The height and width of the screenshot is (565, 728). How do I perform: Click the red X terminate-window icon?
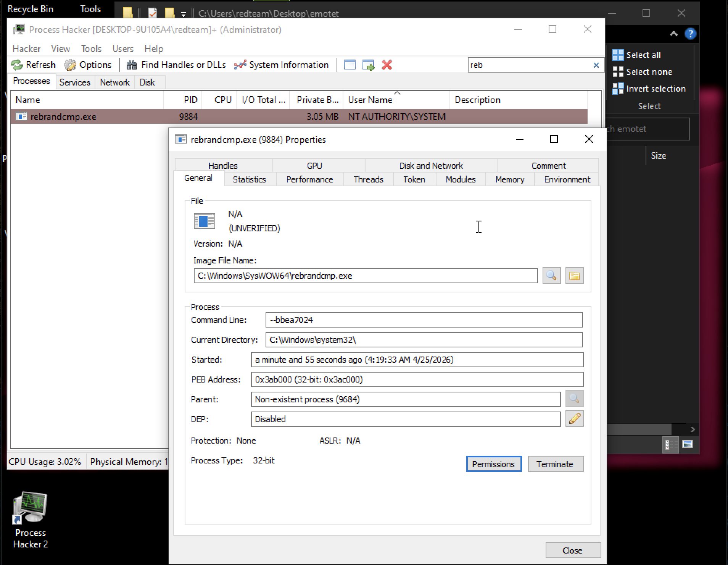click(387, 65)
